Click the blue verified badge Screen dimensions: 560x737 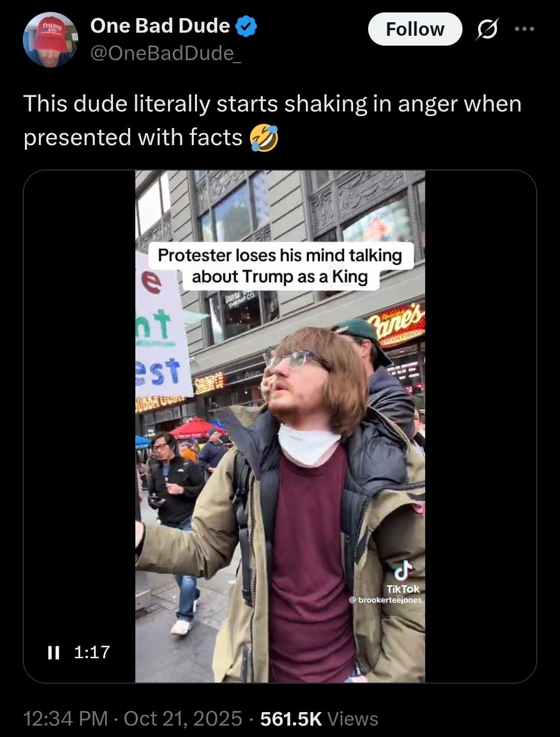pyautogui.click(x=246, y=26)
